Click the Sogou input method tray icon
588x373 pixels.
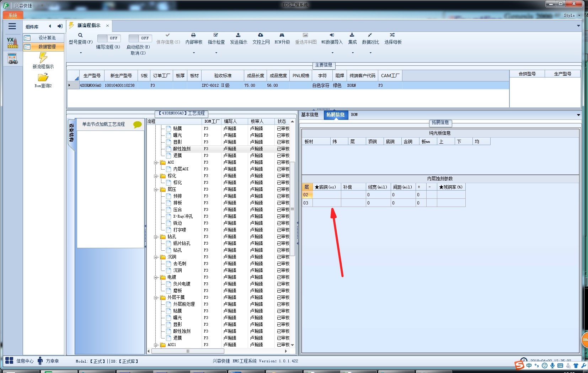pos(519,365)
